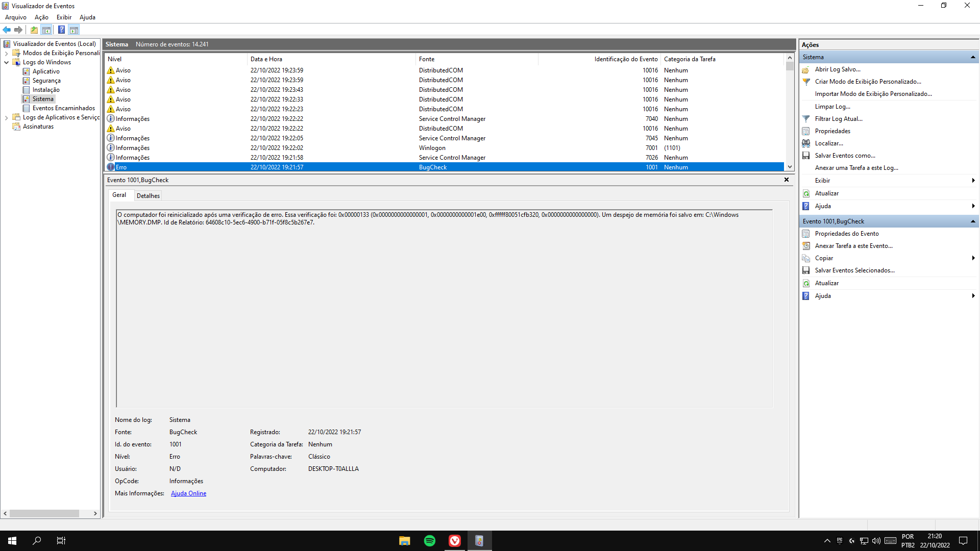The height and width of the screenshot is (551, 980).
Task: Click Atualizar icon under Evento 1001 actions
Action: (806, 283)
